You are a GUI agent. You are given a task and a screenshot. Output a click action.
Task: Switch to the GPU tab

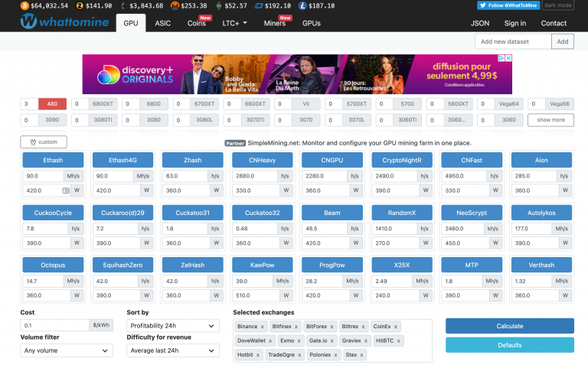click(131, 23)
